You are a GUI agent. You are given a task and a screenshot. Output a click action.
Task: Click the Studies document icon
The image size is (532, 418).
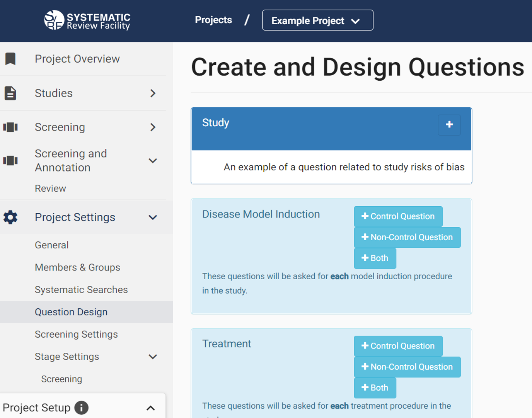click(x=10, y=93)
